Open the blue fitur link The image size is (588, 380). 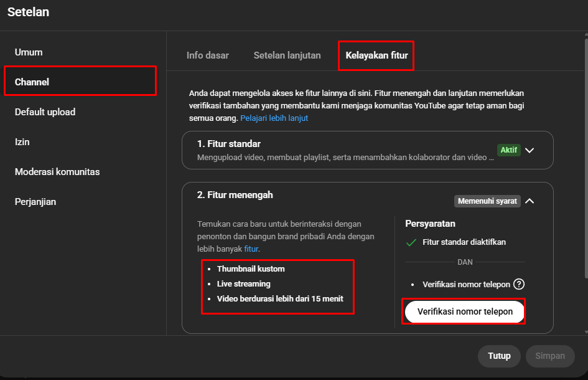[x=251, y=249]
